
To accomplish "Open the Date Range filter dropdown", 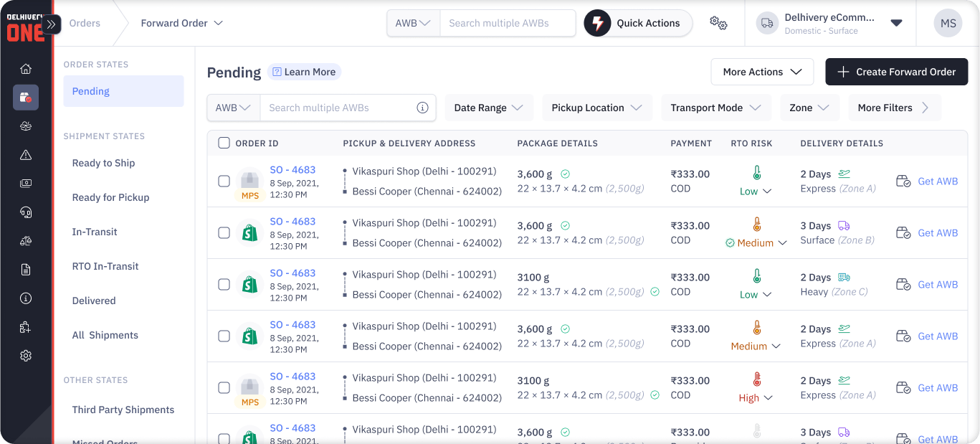I will [x=490, y=108].
